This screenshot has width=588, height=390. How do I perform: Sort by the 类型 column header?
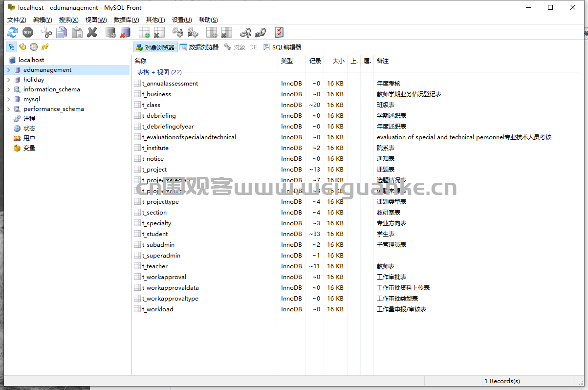292,61
